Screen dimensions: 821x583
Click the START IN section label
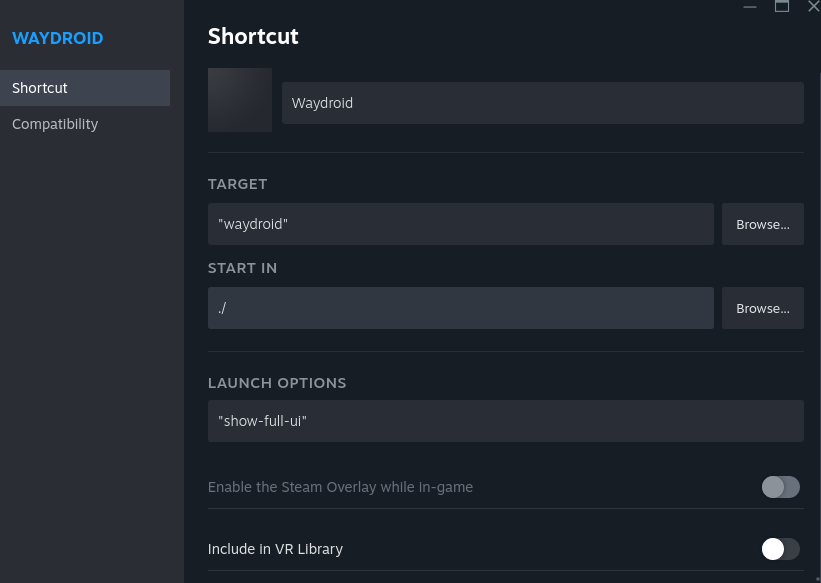point(243,268)
